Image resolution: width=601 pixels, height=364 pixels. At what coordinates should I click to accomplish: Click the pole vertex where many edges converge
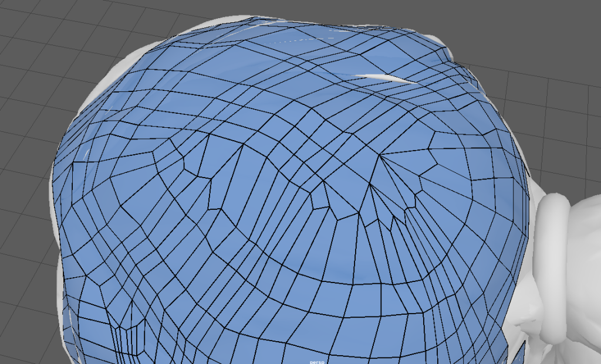380,155
